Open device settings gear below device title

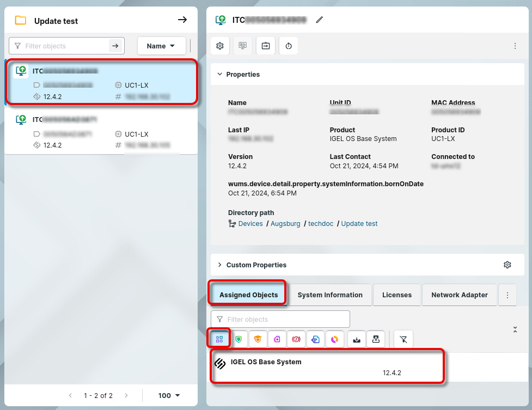click(x=220, y=46)
